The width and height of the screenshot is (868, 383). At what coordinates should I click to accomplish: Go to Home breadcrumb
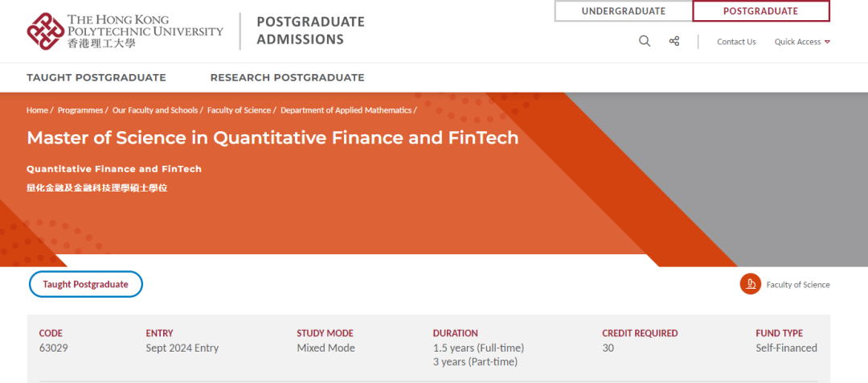click(37, 110)
